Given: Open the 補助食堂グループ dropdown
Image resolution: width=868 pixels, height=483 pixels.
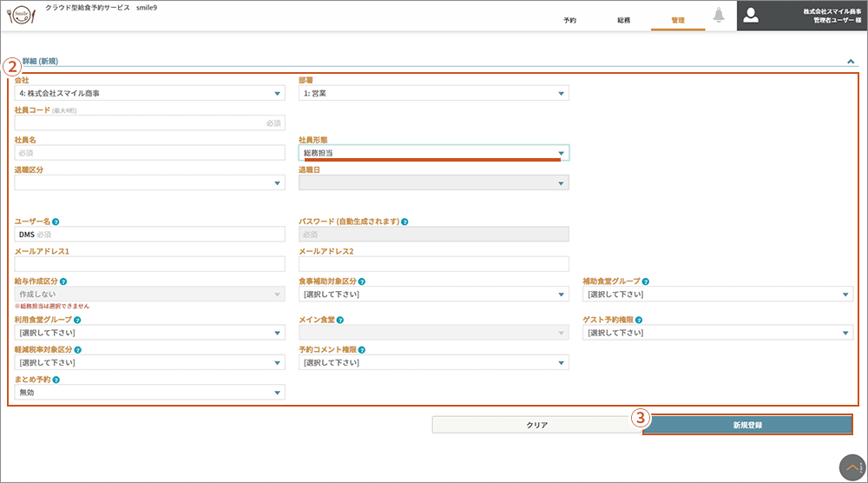Looking at the screenshot, I should 718,294.
